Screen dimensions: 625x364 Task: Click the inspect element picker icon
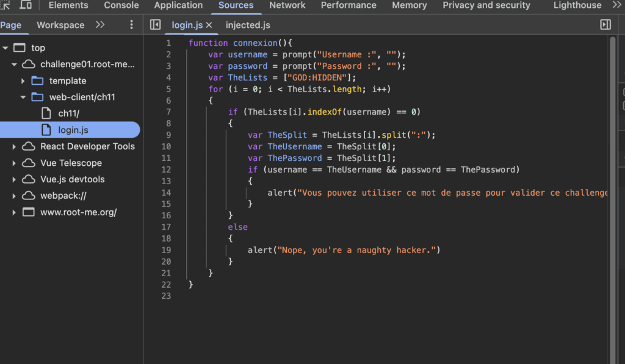(x=5, y=5)
